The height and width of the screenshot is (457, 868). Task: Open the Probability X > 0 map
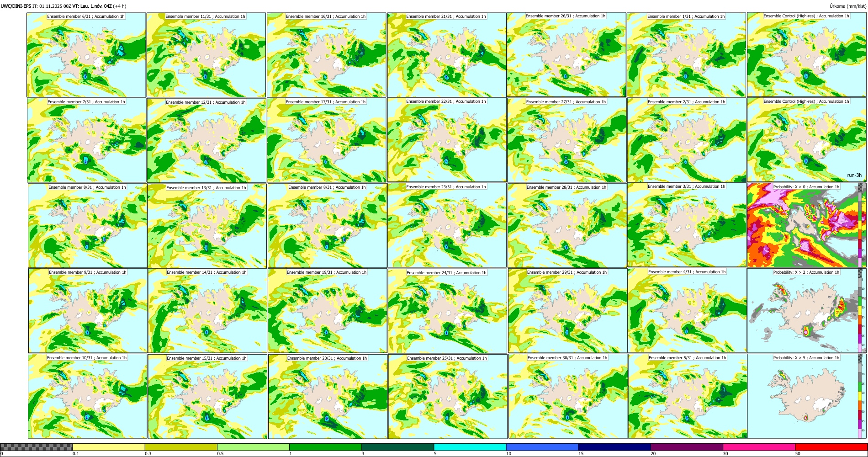pos(807,225)
